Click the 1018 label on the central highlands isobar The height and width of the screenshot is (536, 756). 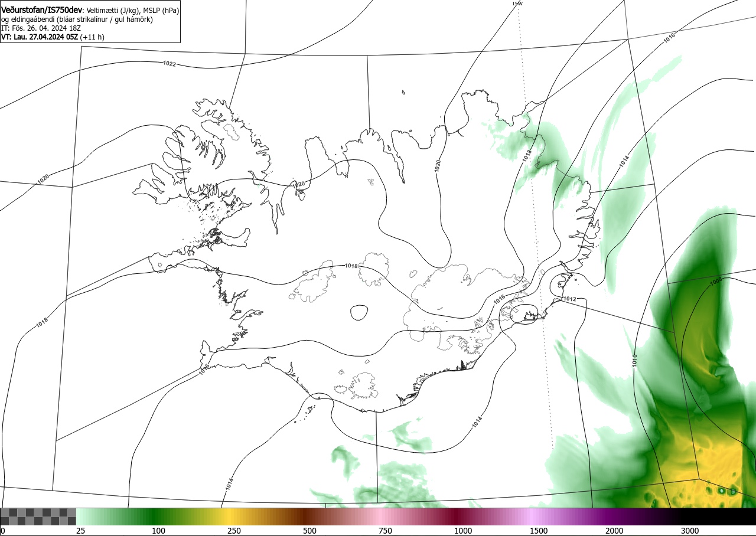tap(351, 266)
